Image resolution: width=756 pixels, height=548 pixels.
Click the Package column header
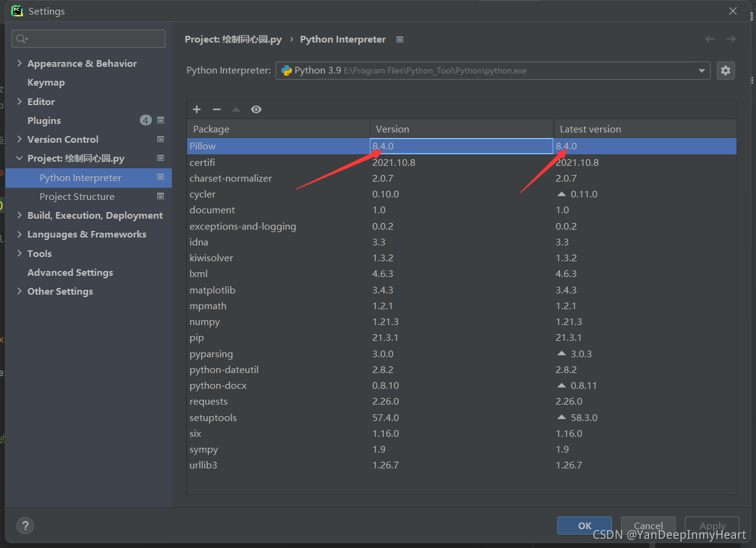click(x=279, y=129)
